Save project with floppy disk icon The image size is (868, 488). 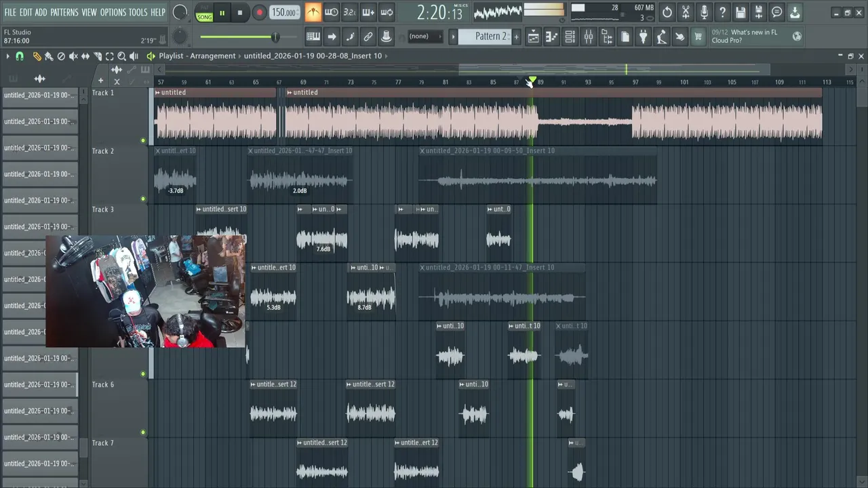pyautogui.click(x=741, y=12)
